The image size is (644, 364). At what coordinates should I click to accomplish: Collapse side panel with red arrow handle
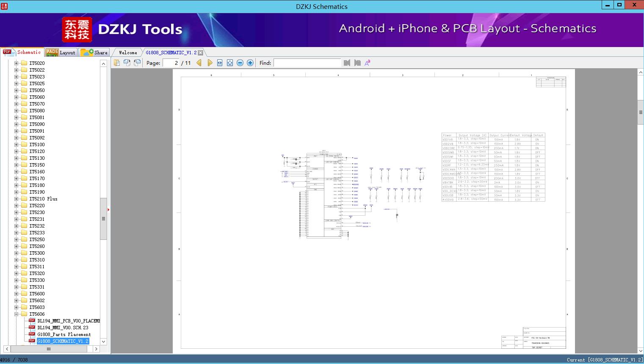coord(108,209)
